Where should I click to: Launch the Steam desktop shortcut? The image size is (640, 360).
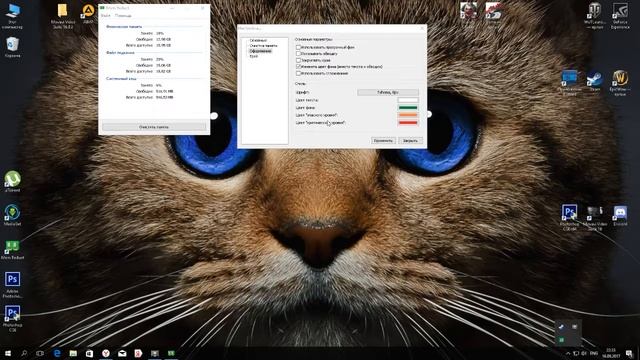[x=595, y=81]
